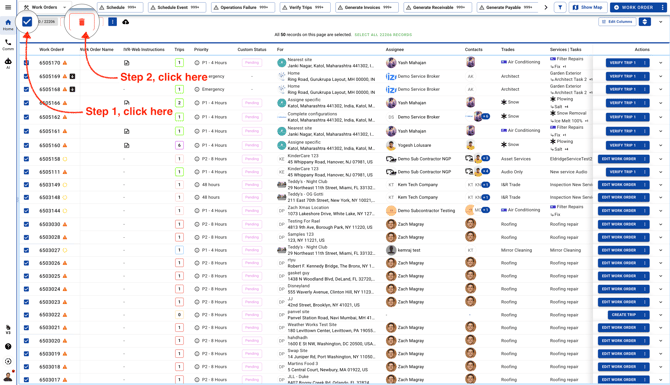This screenshot has width=670, height=385.
Task: Click Create Trip for work order 6503022
Action: coord(624,315)
